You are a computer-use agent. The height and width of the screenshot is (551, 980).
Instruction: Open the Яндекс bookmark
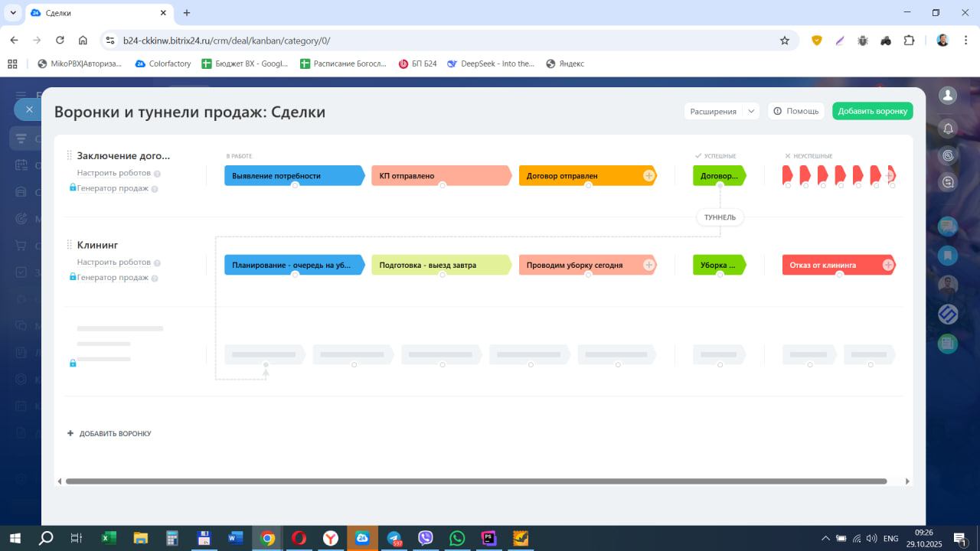click(x=565, y=64)
